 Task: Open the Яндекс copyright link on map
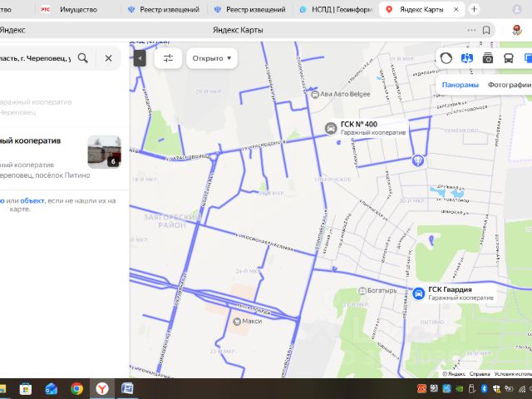click(x=455, y=374)
